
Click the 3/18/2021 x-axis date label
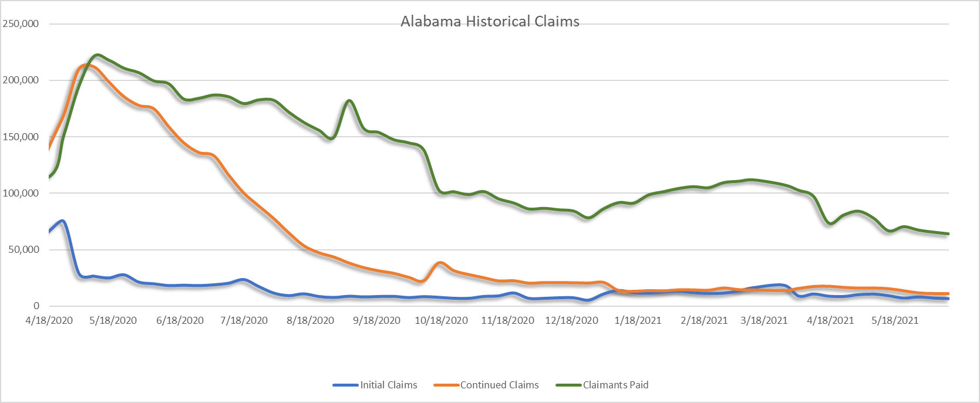pos(764,320)
